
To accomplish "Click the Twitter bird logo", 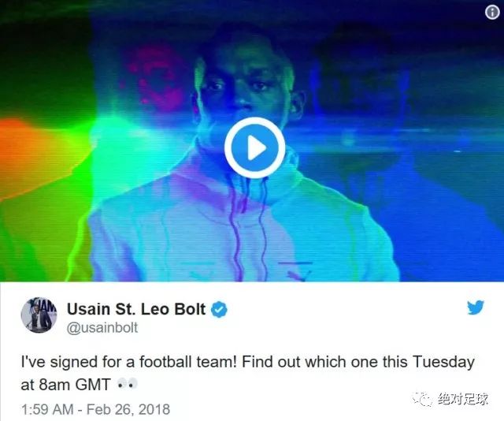I will (476, 307).
